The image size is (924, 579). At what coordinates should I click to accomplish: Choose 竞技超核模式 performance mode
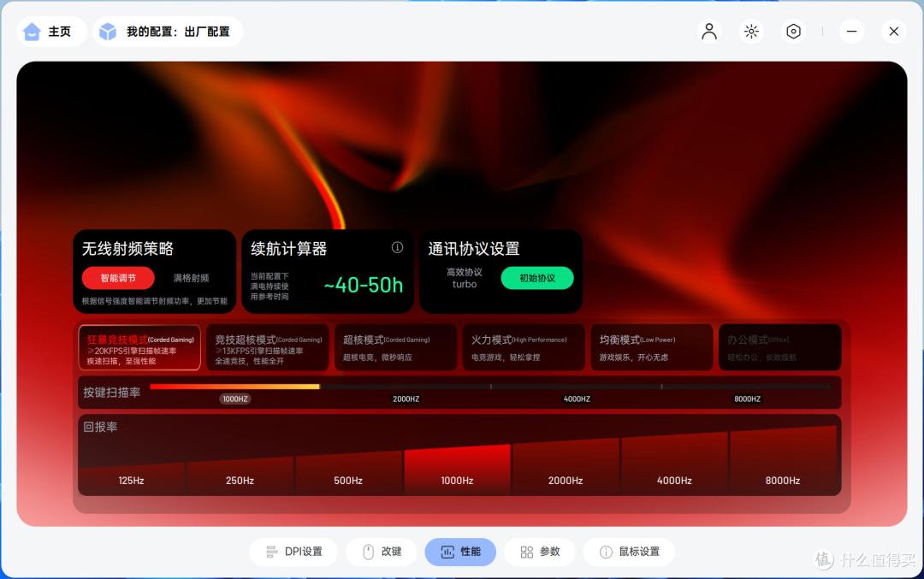(268, 347)
